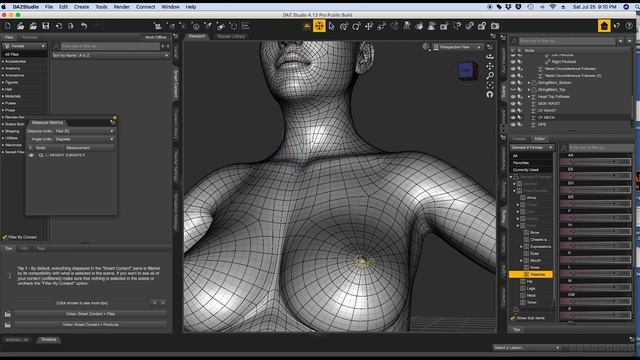The image size is (640, 360).
Task: Click the New Scene file icon
Action: pos(8,26)
